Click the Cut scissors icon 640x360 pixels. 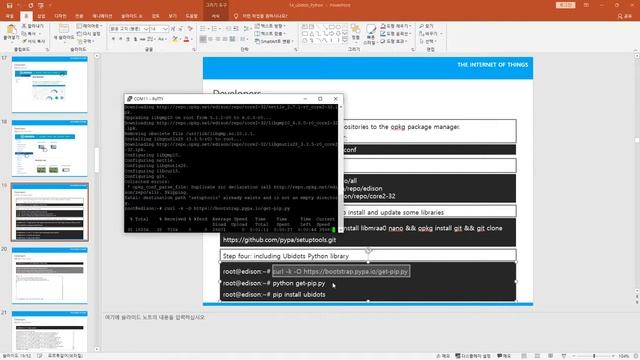(24, 26)
